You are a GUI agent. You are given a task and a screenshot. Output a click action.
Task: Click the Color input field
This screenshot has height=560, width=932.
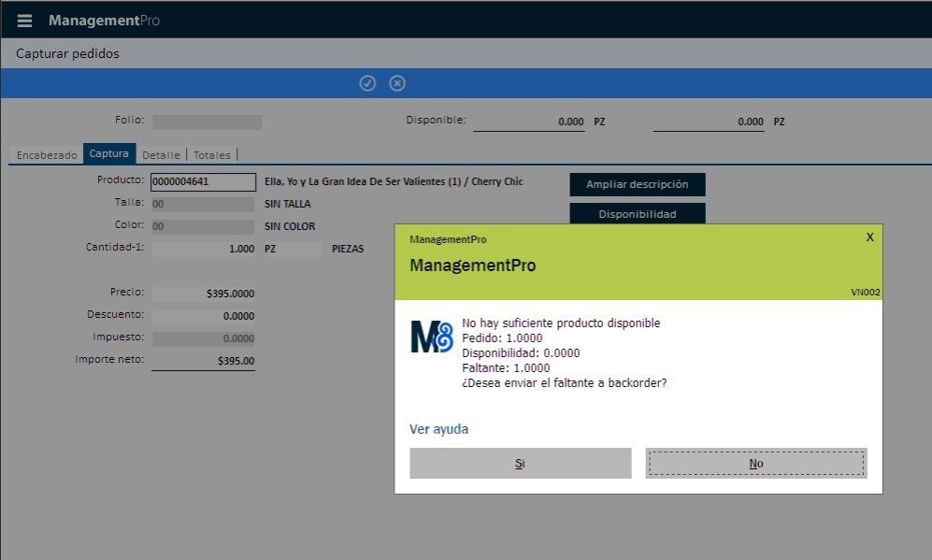pyautogui.click(x=202, y=226)
